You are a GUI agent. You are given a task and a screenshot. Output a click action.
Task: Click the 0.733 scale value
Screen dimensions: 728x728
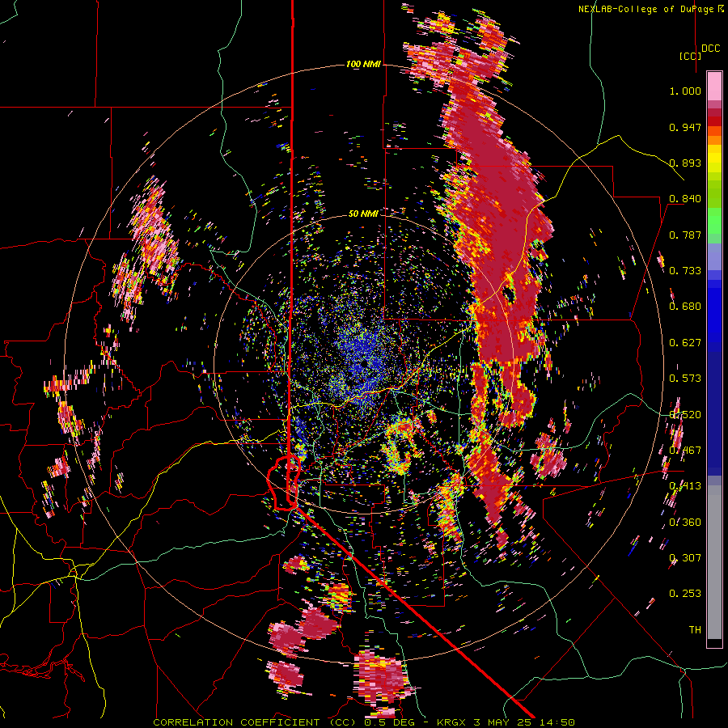pos(685,271)
